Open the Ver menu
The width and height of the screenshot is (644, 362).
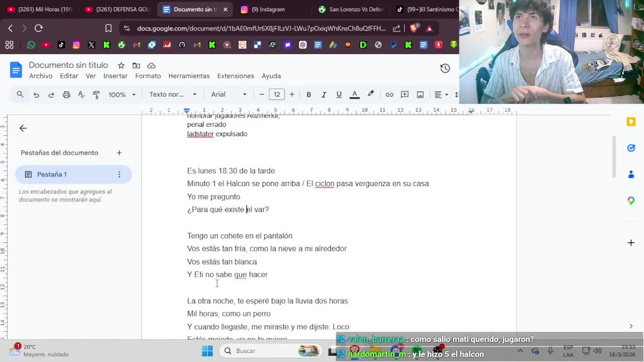coord(91,76)
